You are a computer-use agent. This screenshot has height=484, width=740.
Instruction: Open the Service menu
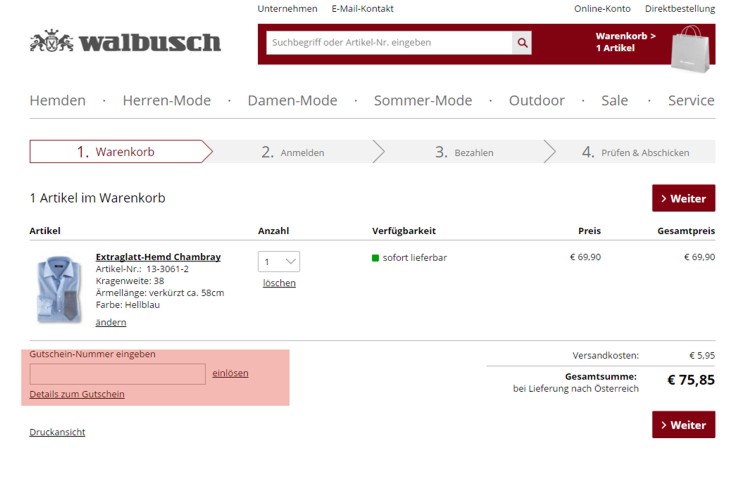[691, 100]
